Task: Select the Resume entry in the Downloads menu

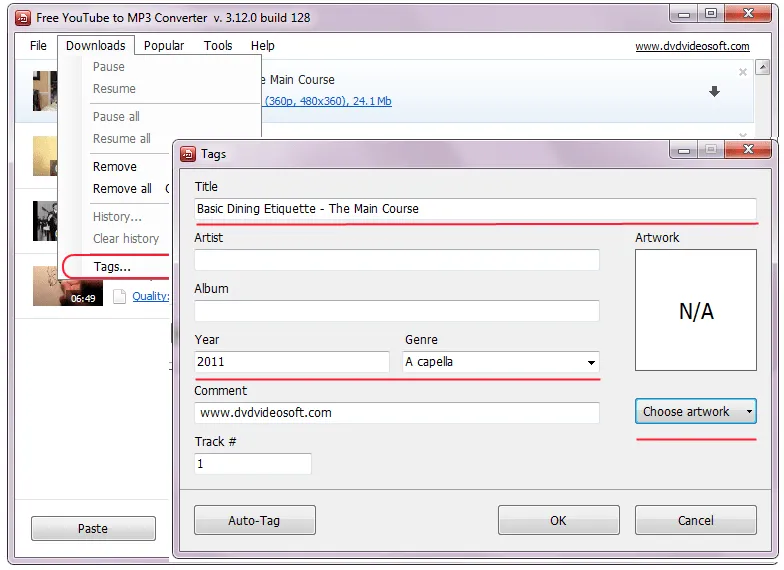Action: pyautogui.click(x=114, y=88)
